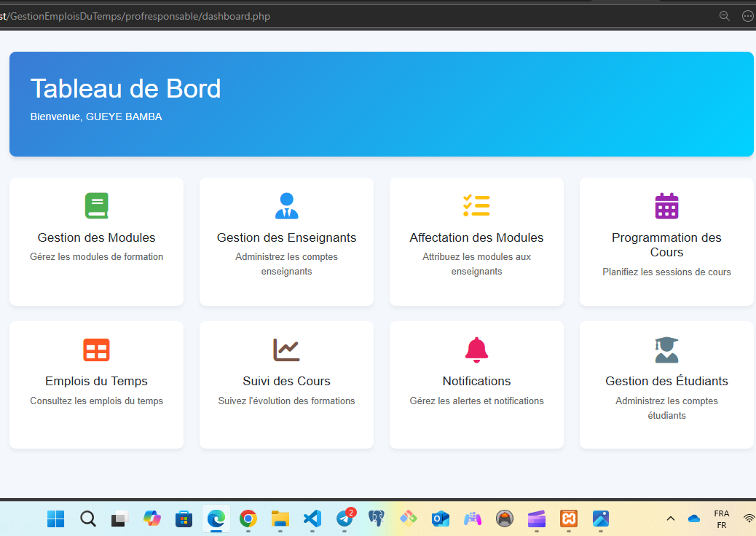Expand the hidden system tray icons chevron
The image size is (756, 536).
tap(671, 519)
